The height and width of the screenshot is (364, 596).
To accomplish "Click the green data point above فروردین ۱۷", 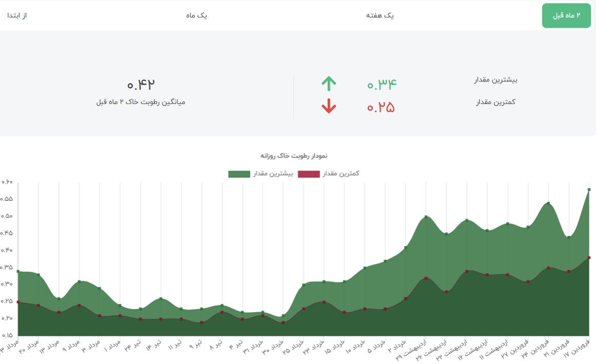I will click(589, 189).
